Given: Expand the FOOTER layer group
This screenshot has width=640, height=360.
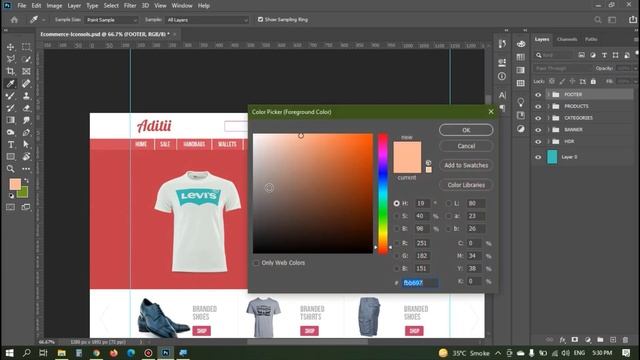Looking at the screenshot, I should (x=549, y=95).
